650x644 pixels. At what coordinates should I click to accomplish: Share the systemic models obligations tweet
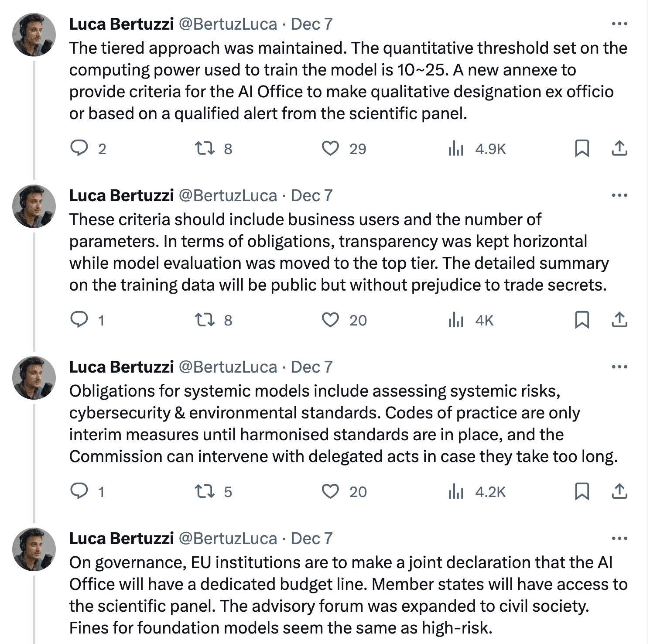619,491
